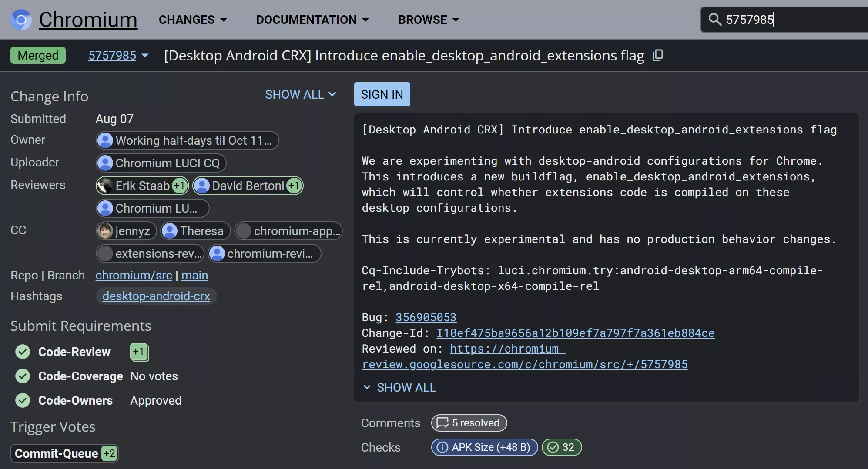
Task: Click David Bertoni's avatar icon
Action: [202, 186]
